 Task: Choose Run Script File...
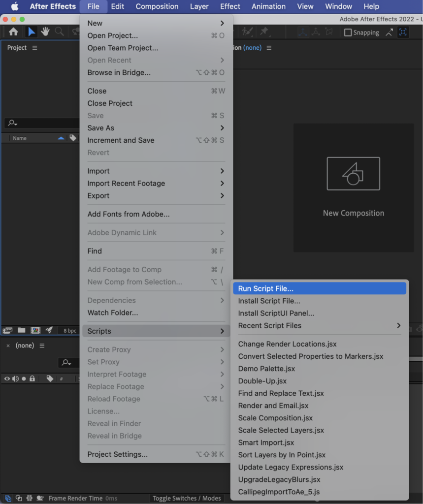coord(320,288)
